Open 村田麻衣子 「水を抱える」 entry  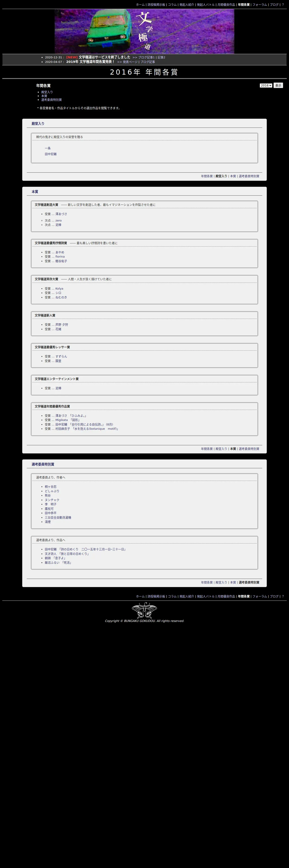87,429
